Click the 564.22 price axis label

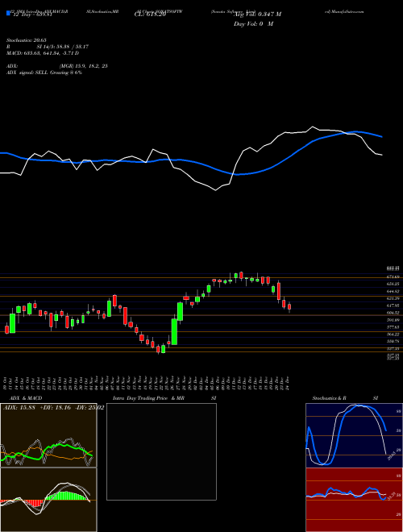[393, 335]
